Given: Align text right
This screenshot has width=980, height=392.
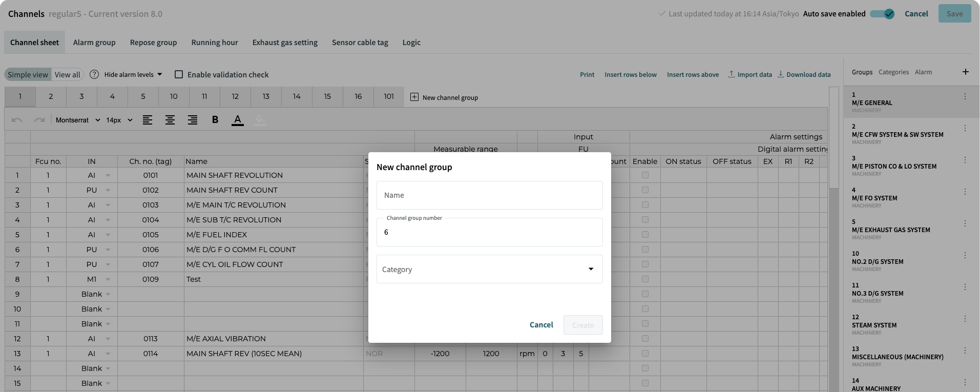Looking at the screenshot, I should pos(193,120).
